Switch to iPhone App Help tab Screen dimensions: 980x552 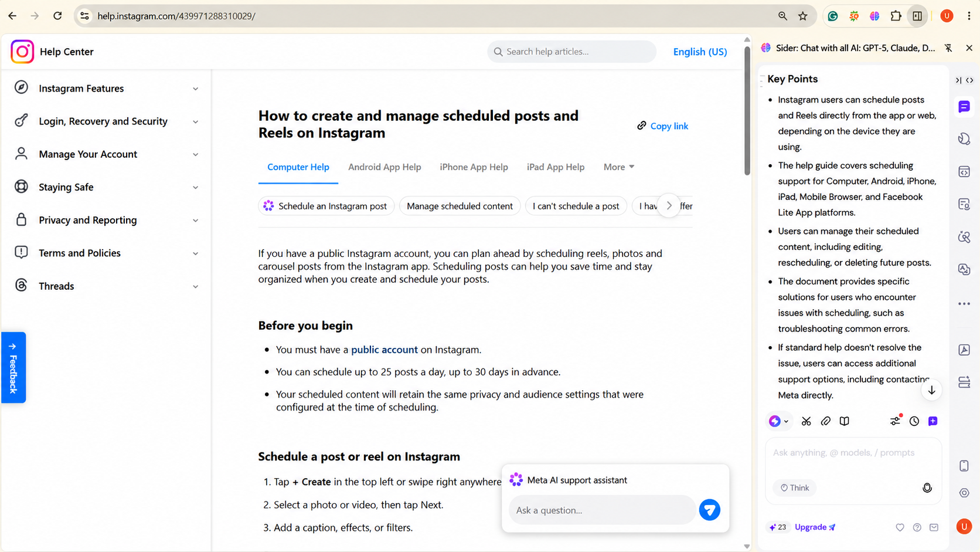point(474,167)
